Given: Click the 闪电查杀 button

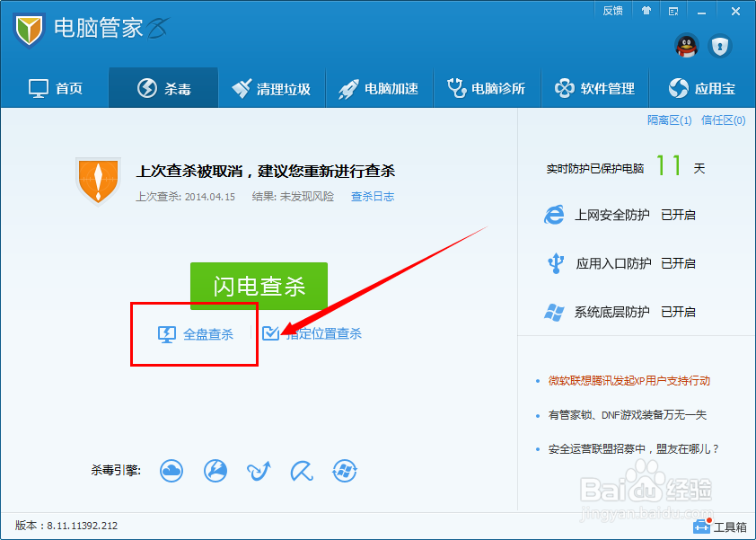Looking at the screenshot, I should (259, 285).
